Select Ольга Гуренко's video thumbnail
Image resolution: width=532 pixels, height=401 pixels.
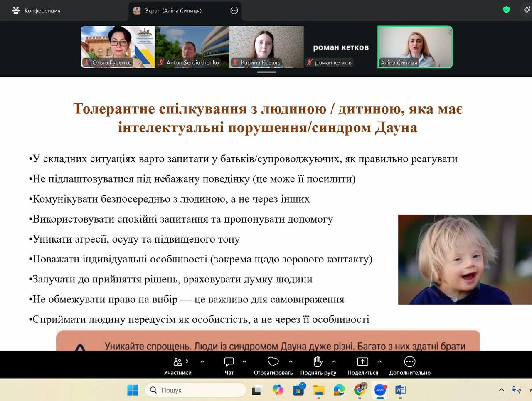[118, 47]
